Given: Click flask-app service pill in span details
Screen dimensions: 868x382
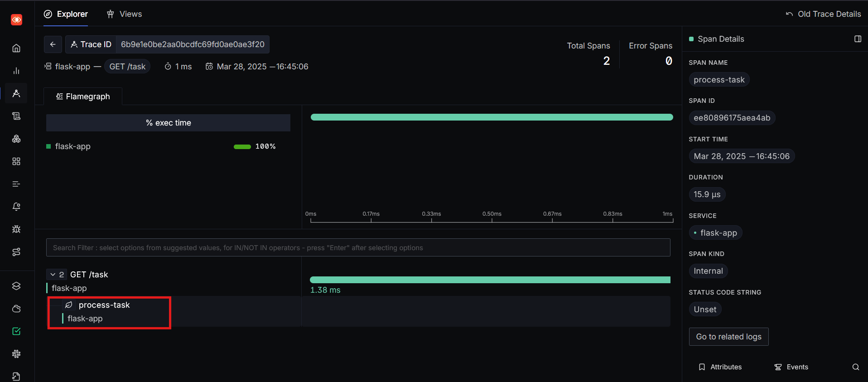Looking at the screenshot, I should pos(715,233).
